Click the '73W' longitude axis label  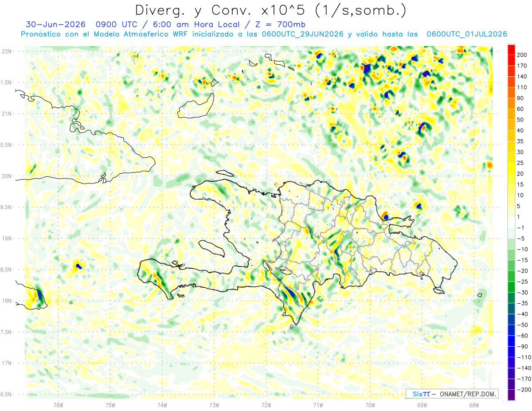click(214, 405)
